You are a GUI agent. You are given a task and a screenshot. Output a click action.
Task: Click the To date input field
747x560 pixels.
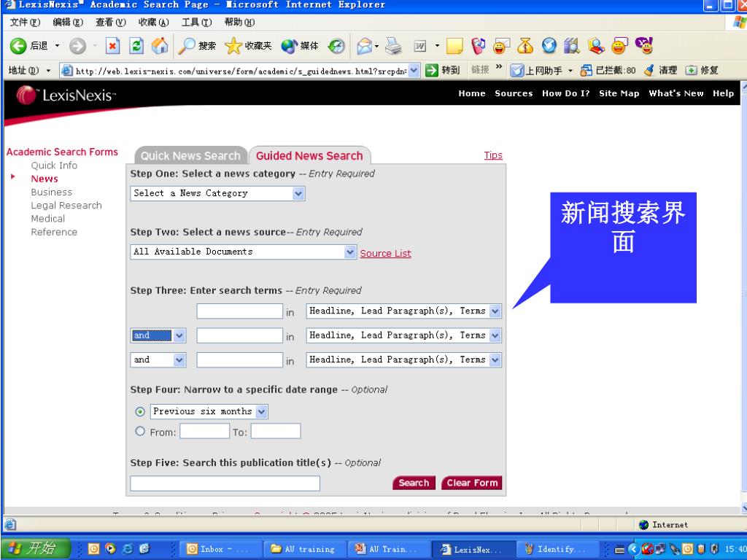276,431
